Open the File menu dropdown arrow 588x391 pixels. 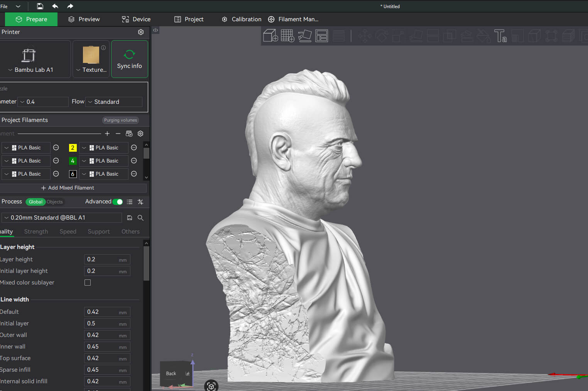pos(18,6)
